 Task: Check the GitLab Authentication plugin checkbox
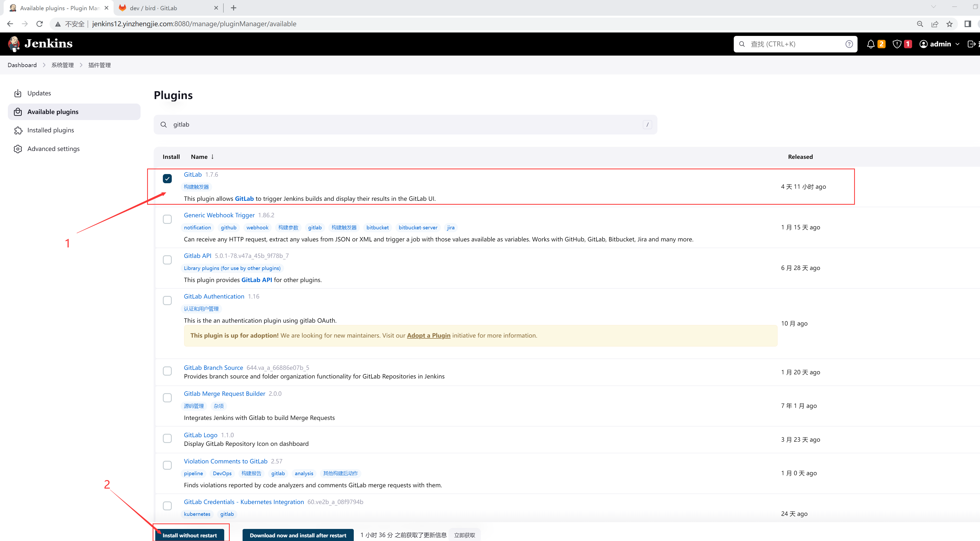[167, 300]
